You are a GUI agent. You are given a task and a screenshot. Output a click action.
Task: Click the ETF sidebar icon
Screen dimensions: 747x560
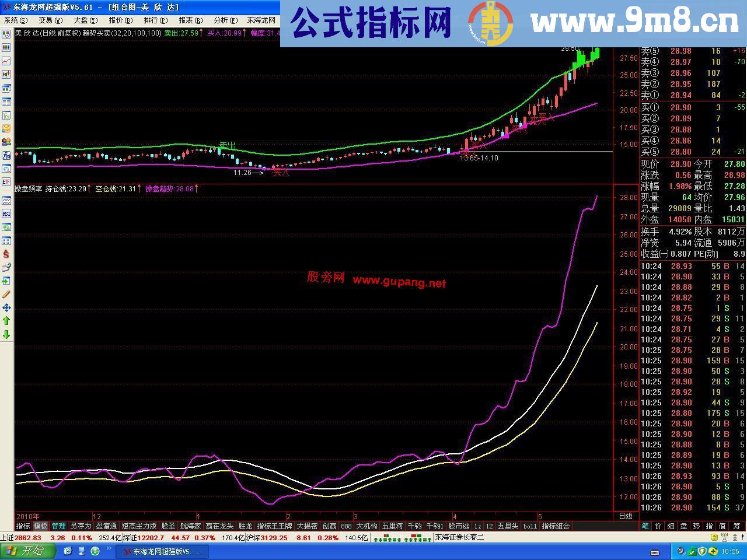click(6, 183)
